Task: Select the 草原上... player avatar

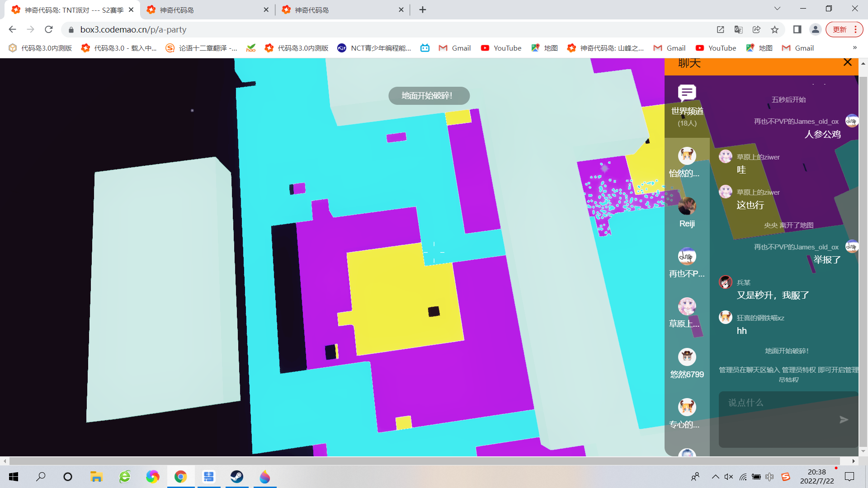Action: (x=687, y=306)
